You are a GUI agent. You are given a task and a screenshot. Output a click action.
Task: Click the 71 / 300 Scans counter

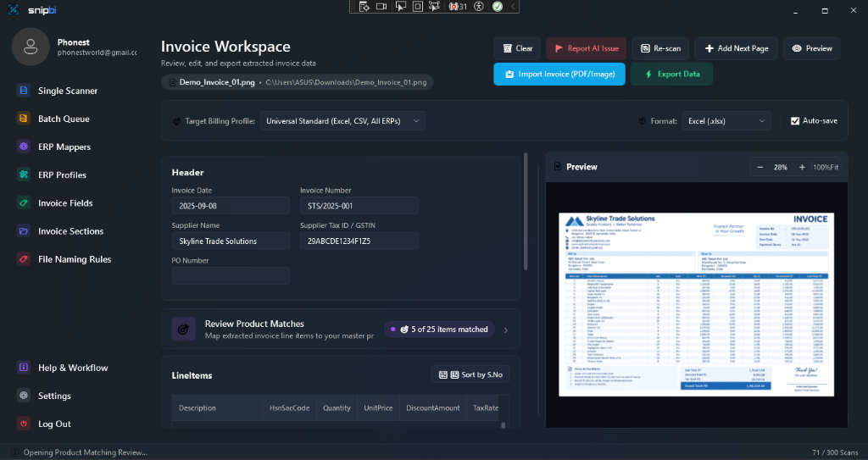coord(835,452)
